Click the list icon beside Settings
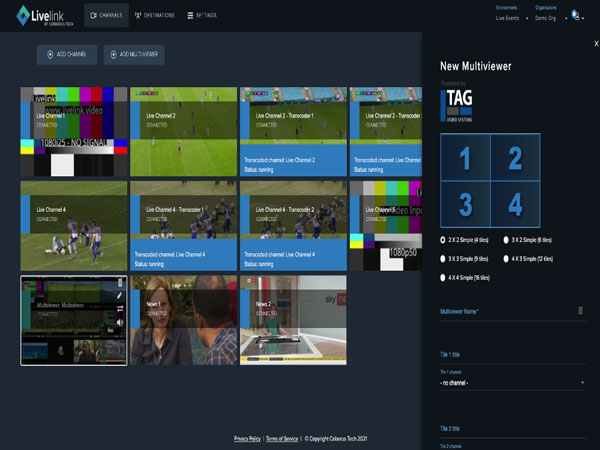 190,15
